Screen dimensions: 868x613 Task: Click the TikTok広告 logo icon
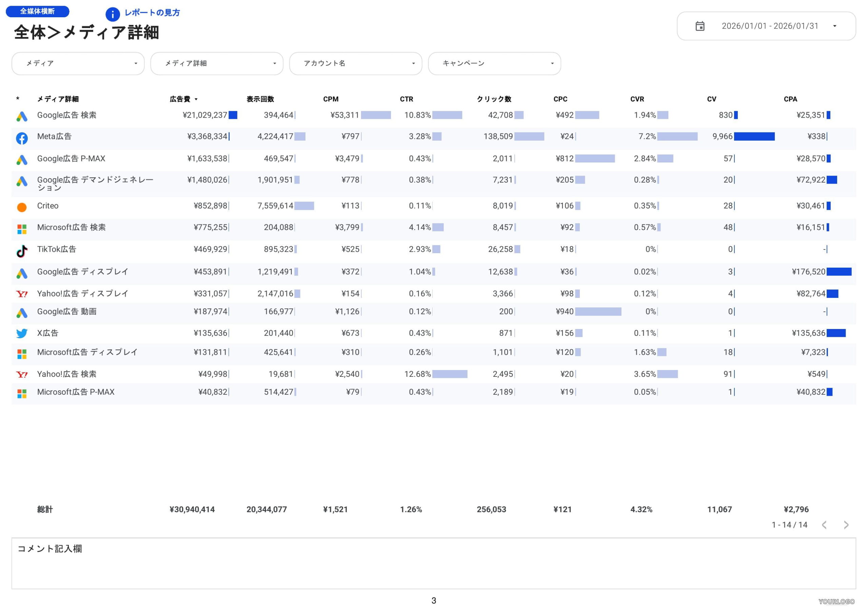(x=22, y=251)
